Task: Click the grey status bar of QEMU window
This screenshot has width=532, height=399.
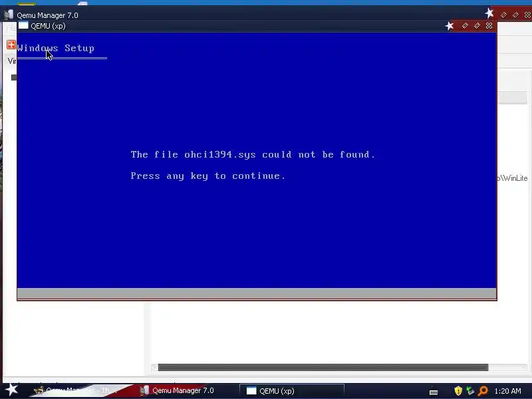Action: click(257, 293)
